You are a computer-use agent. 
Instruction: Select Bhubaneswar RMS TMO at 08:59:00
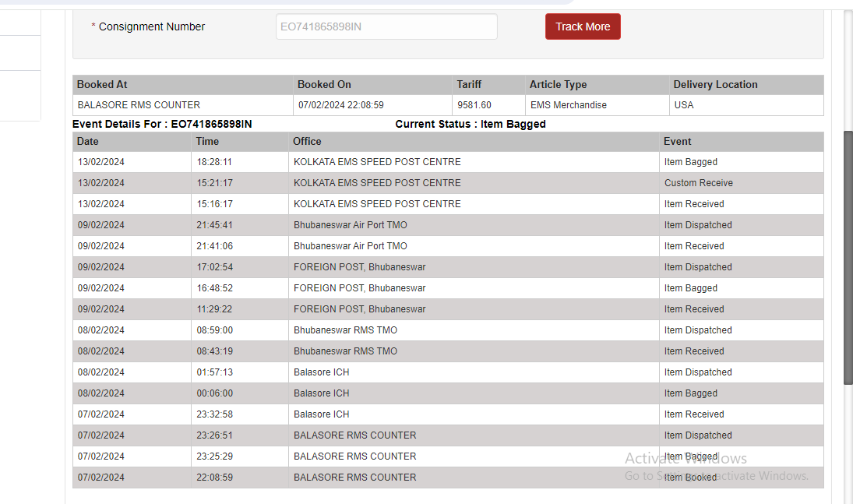(474, 330)
